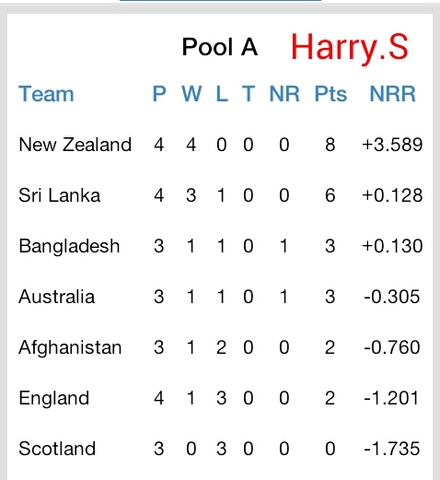Click New Zealand's +3.589 net run rate
Image resolution: width=440 pixels, height=480 pixels.
392,145
